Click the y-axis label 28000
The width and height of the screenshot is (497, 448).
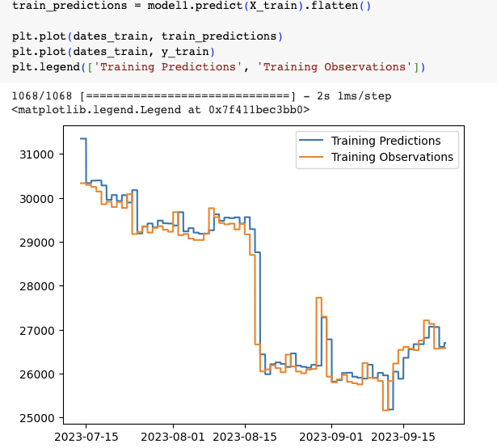click(x=36, y=286)
